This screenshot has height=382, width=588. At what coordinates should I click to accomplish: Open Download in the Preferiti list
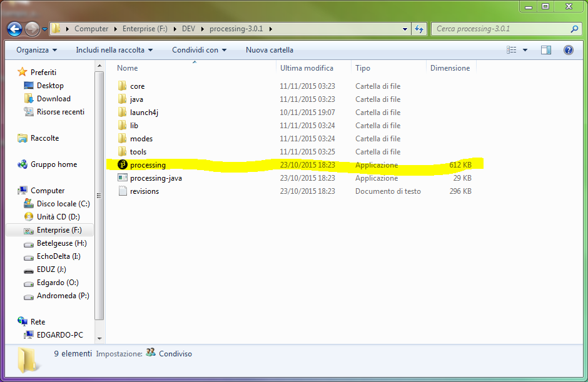(x=53, y=99)
